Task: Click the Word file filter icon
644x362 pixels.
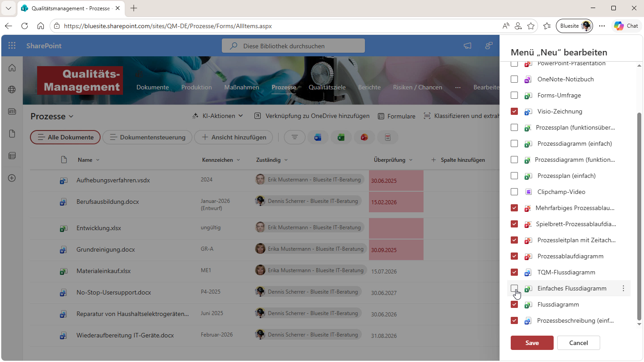Action: (x=318, y=138)
